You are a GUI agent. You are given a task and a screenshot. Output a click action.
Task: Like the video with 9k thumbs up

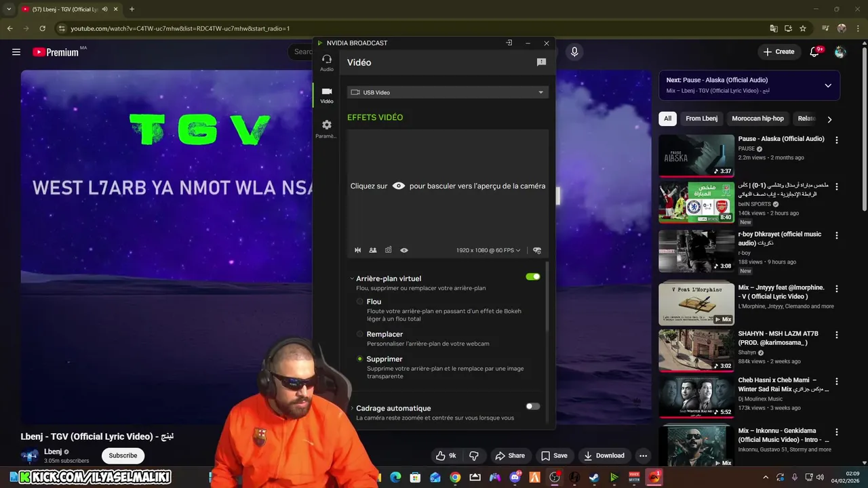coord(446,455)
